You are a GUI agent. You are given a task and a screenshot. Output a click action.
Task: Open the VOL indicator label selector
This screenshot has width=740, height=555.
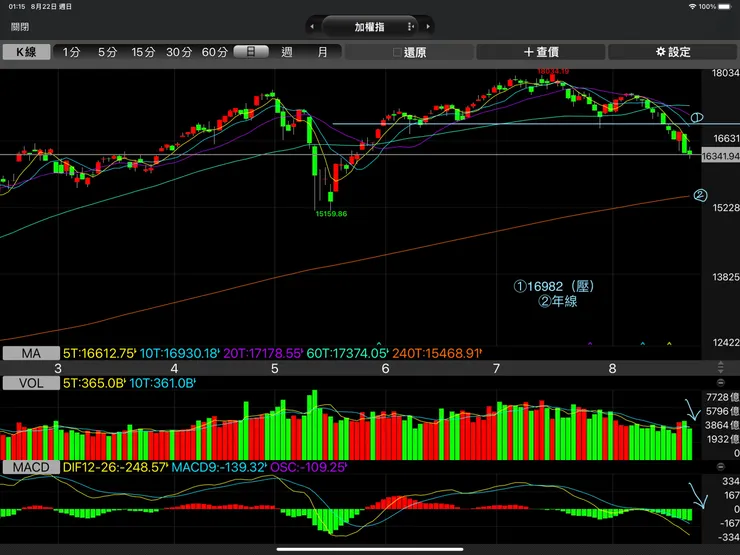click(x=31, y=383)
